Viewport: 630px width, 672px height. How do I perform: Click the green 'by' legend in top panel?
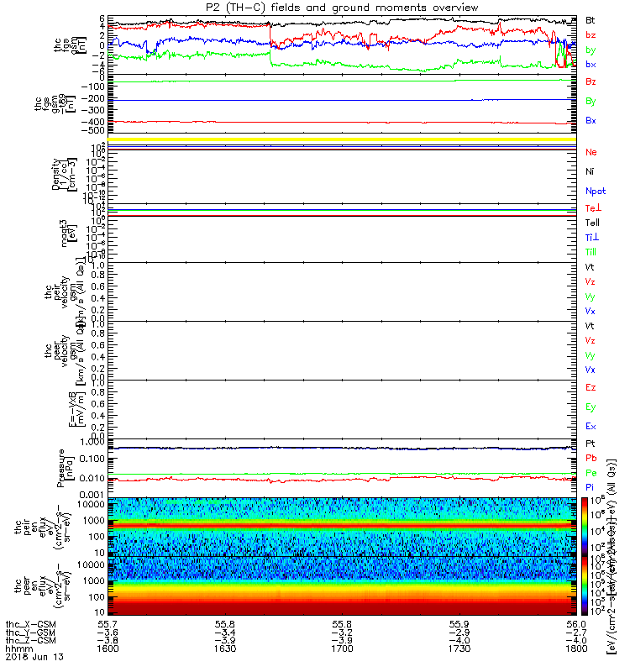point(591,50)
